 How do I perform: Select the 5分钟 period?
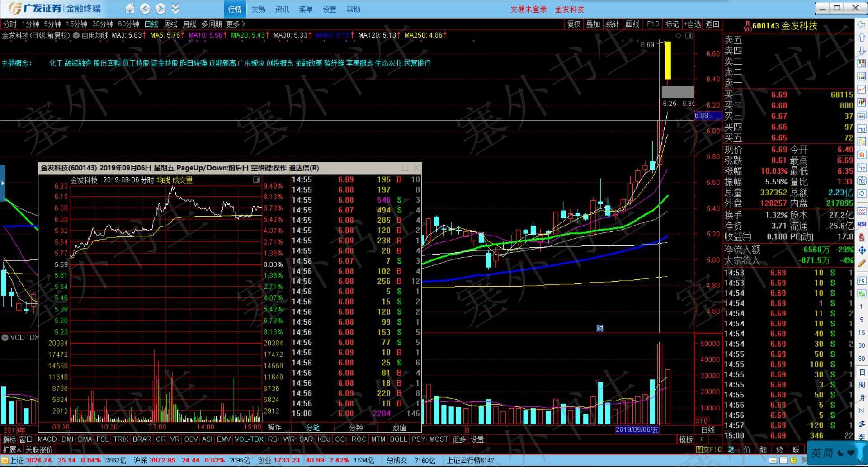click(52, 24)
